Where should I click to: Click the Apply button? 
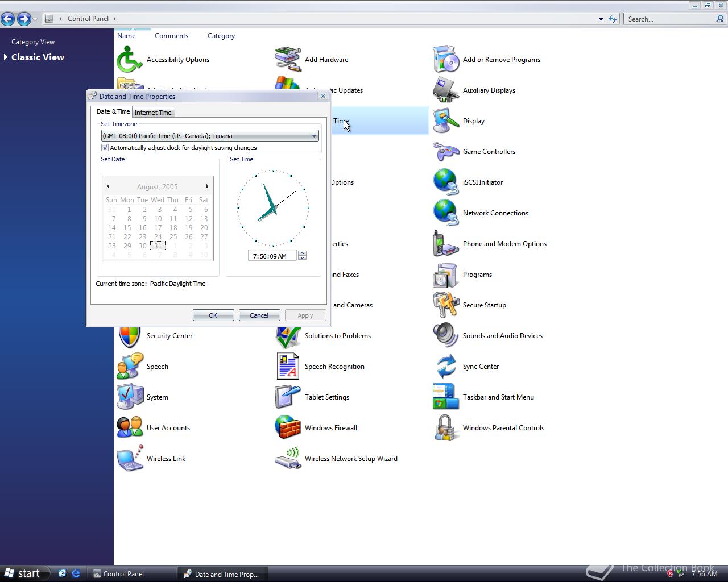[x=305, y=315]
